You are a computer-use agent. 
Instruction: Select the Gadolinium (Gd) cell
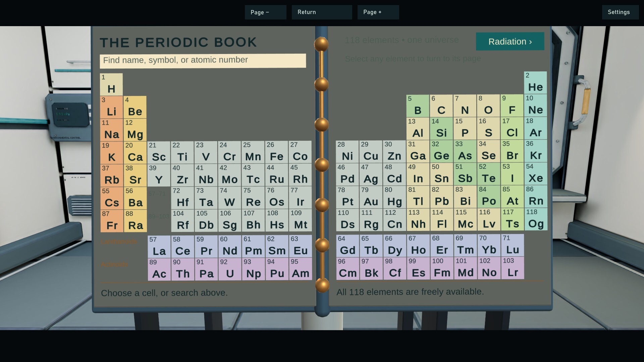(x=347, y=246)
